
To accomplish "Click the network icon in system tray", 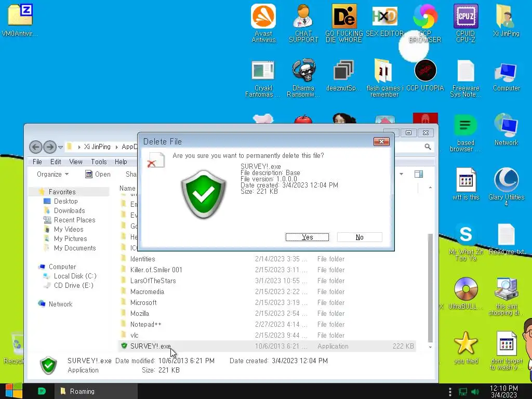I will 462,392.
